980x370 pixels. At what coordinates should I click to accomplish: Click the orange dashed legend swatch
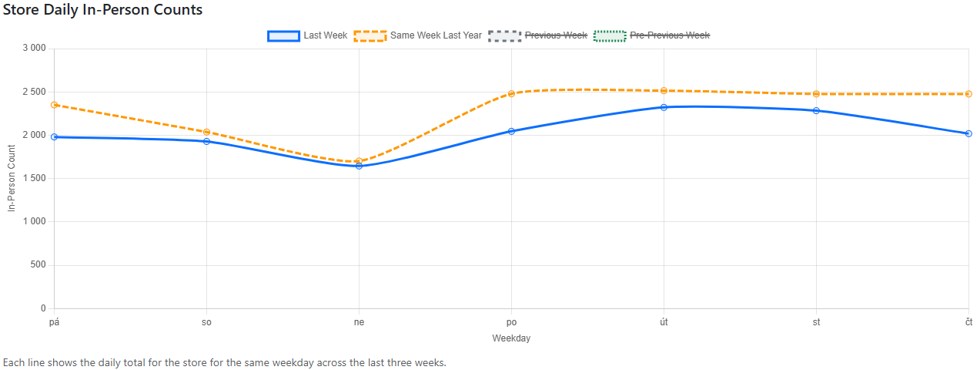coord(370,35)
